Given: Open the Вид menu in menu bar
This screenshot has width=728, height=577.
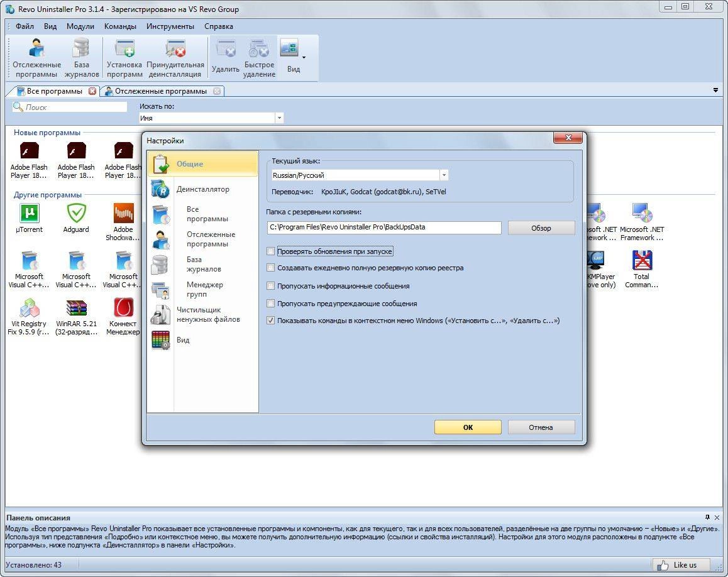Looking at the screenshot, I should pyautogui.click(x=50, y=26).
